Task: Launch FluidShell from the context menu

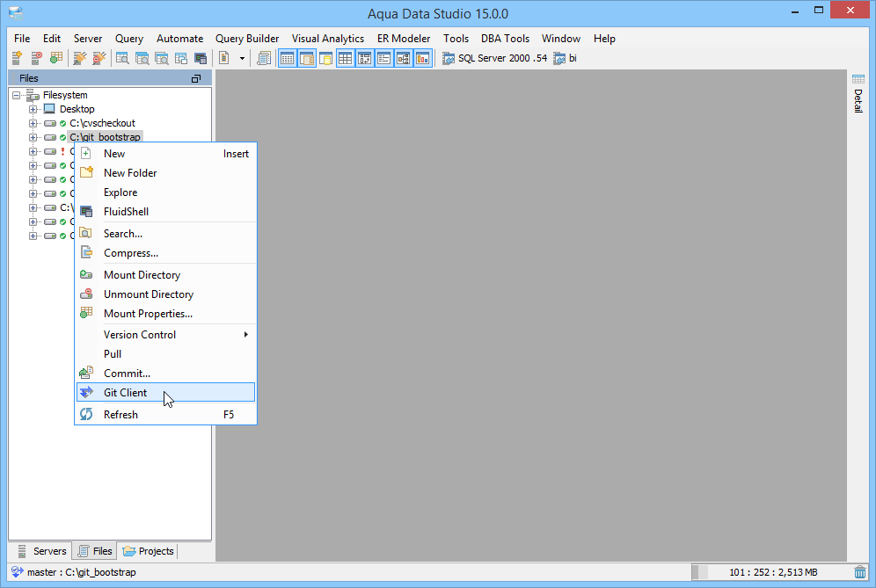Action: pos(166,212)
